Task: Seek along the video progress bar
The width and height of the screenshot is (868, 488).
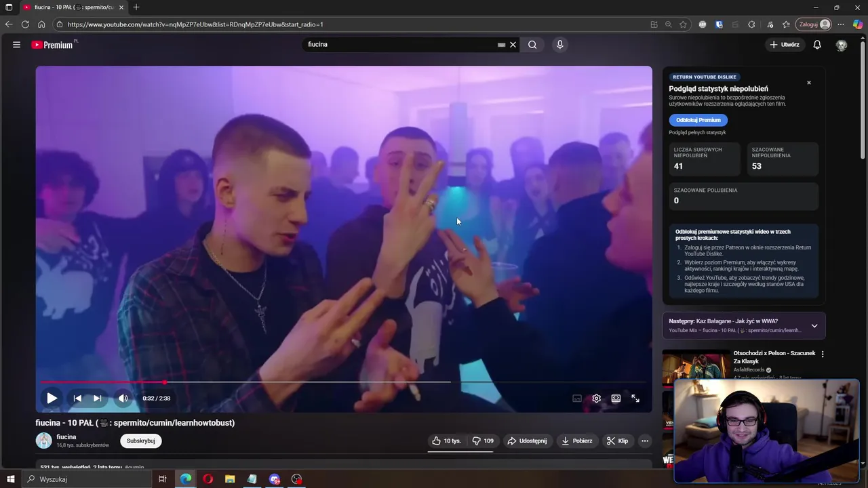Action: [x=344, y=382]
